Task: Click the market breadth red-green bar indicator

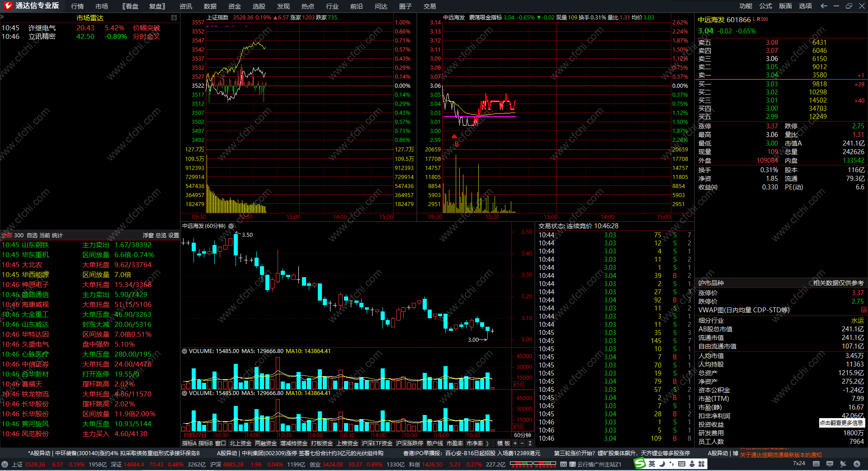Action: click(533, 464)
